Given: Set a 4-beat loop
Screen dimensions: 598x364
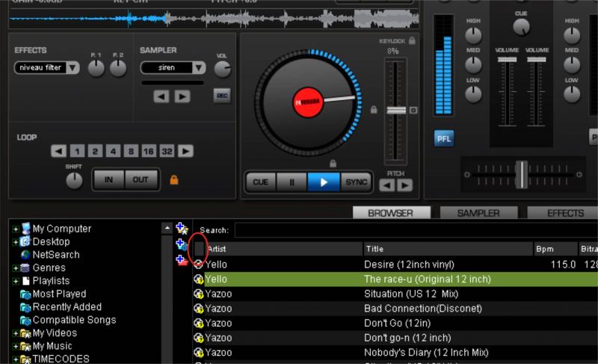Looking at the screenshot, I should (x=113, y=151).
